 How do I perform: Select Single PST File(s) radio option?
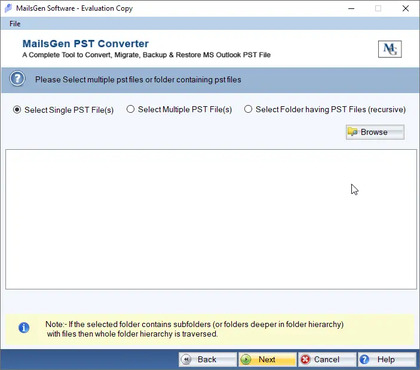[63, 110]
